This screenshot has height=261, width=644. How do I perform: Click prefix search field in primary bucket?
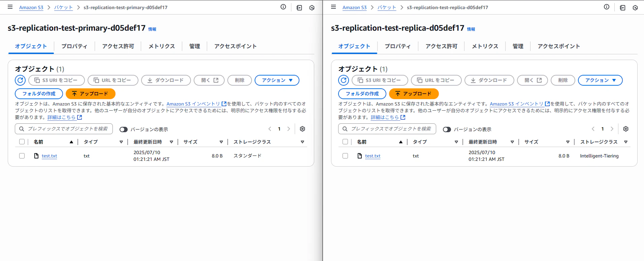coord(64,129)
